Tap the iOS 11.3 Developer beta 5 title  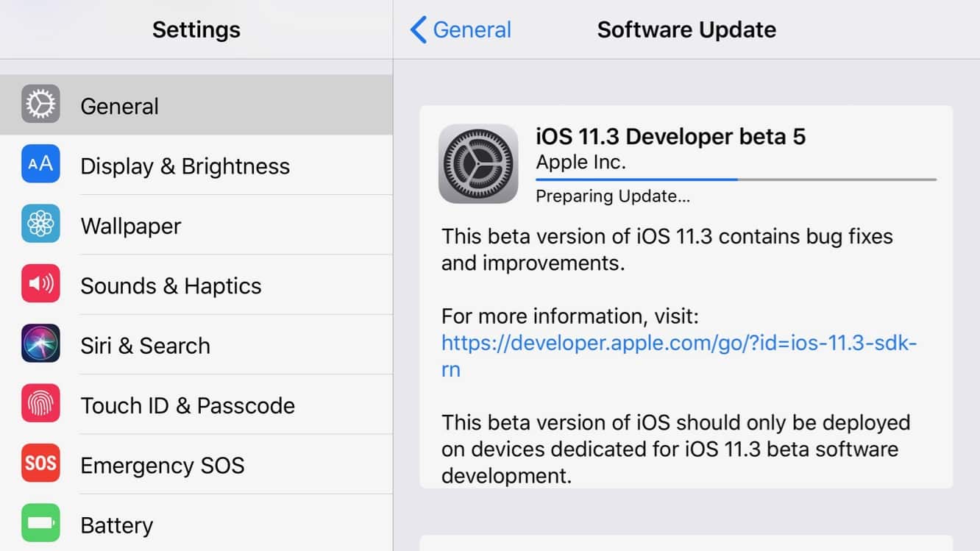(670, 137)
